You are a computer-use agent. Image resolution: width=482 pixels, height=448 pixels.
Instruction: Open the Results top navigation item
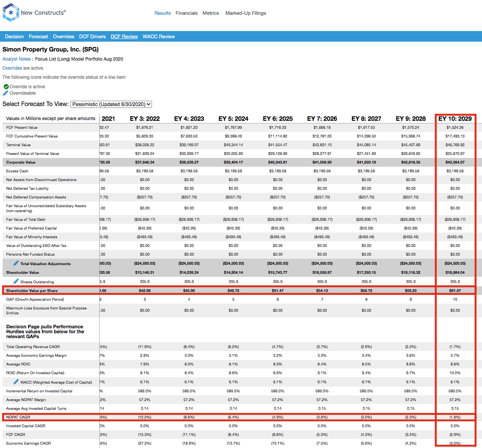coord(163,13)
